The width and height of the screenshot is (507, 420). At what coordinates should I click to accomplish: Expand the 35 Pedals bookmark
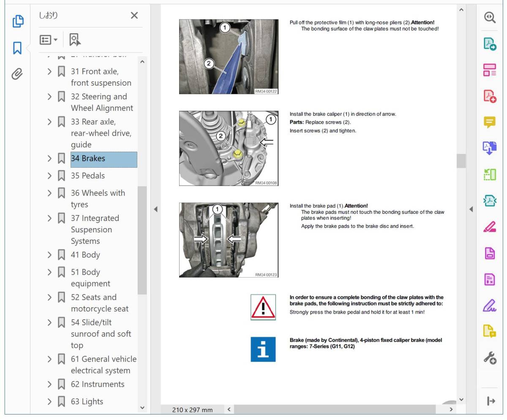pyautogui.click(x=49, y=176)
